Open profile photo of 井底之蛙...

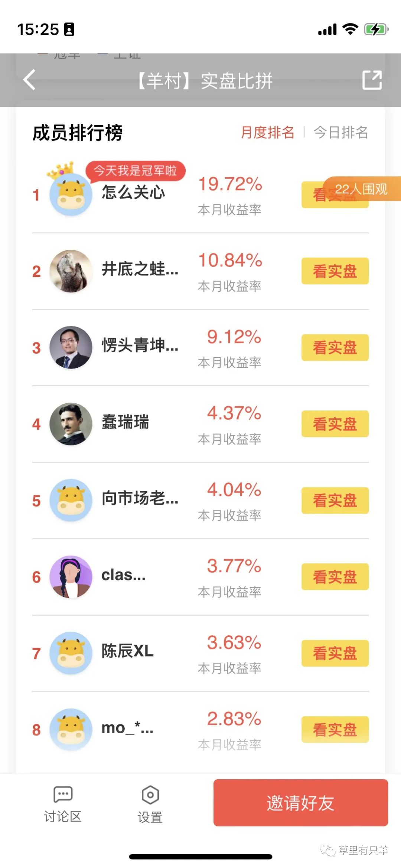(71, 271)
